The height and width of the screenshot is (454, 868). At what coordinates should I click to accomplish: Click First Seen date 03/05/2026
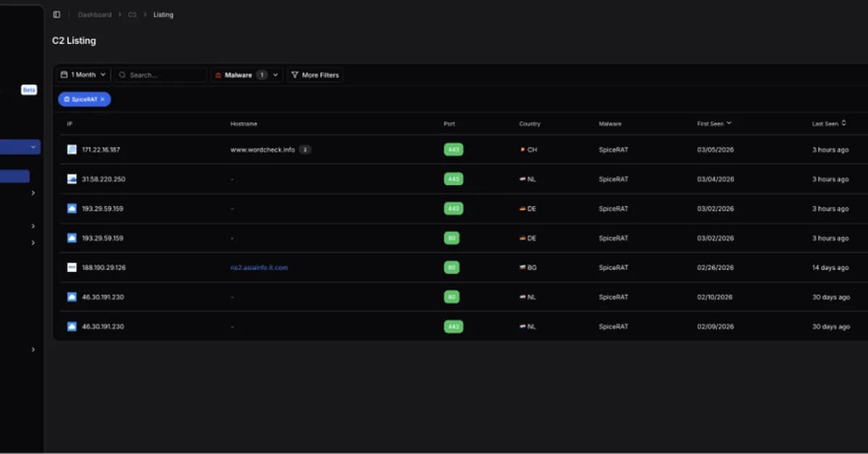pyautogui.click(x=715, y=150)
